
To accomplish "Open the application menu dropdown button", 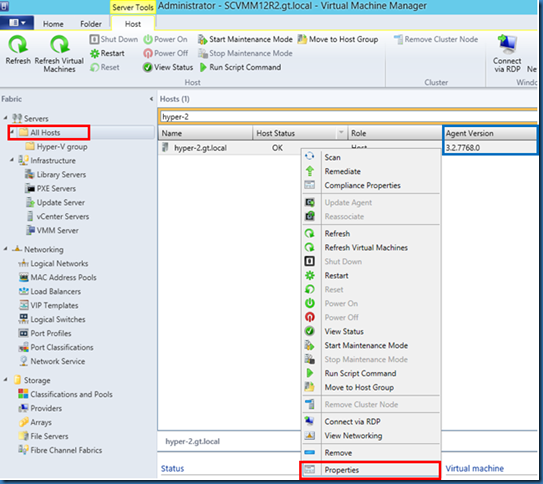I will [17, 23].
